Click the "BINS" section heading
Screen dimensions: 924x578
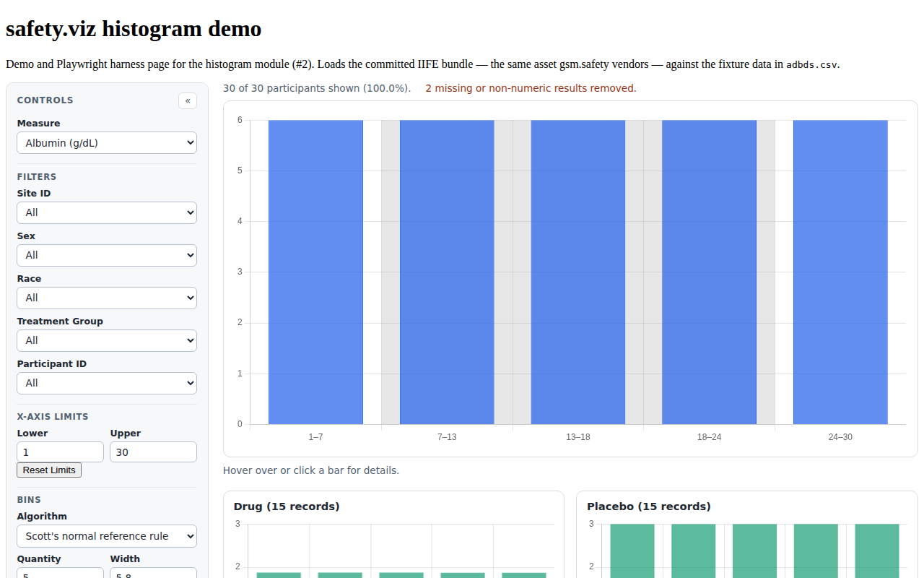pos(29,499)
